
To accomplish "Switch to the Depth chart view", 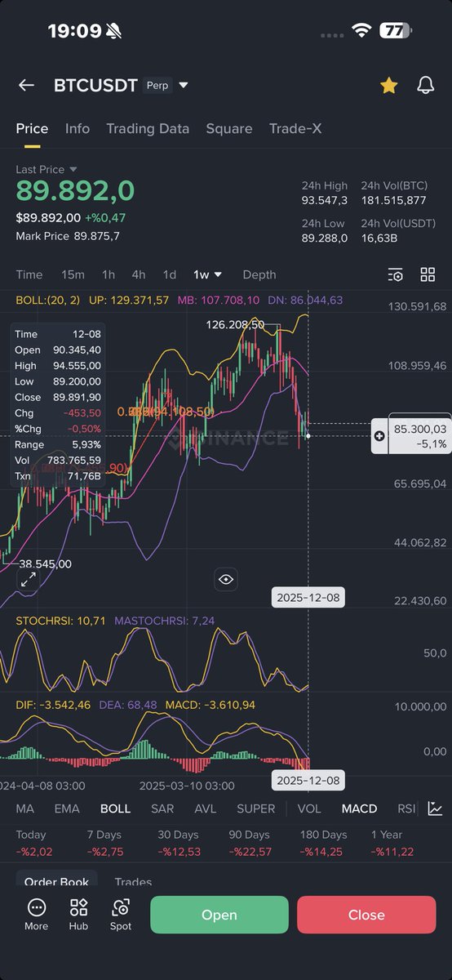I will pos(259,274).
